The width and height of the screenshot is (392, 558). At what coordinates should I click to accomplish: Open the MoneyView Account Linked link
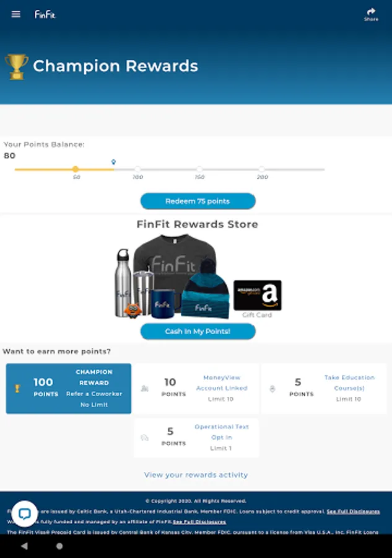pos(222,383)
